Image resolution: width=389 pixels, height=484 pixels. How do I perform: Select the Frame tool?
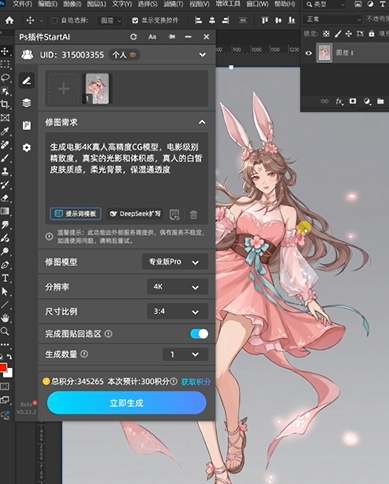[x=5, y=118]
